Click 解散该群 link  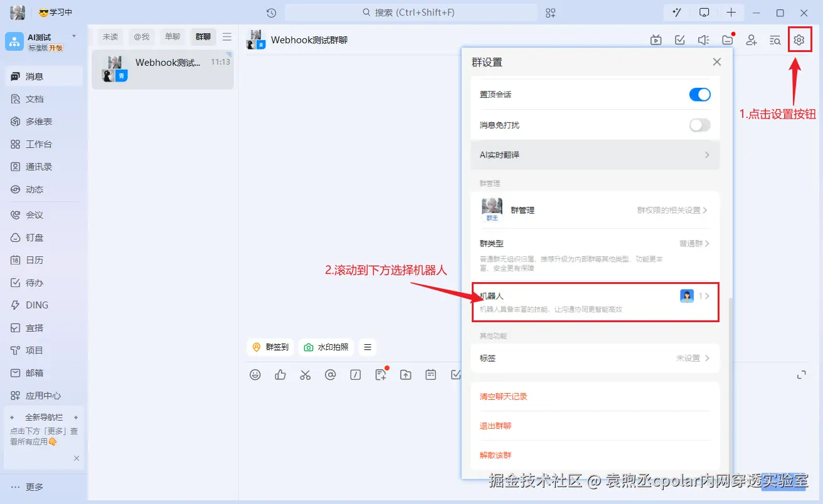[496, 455]
